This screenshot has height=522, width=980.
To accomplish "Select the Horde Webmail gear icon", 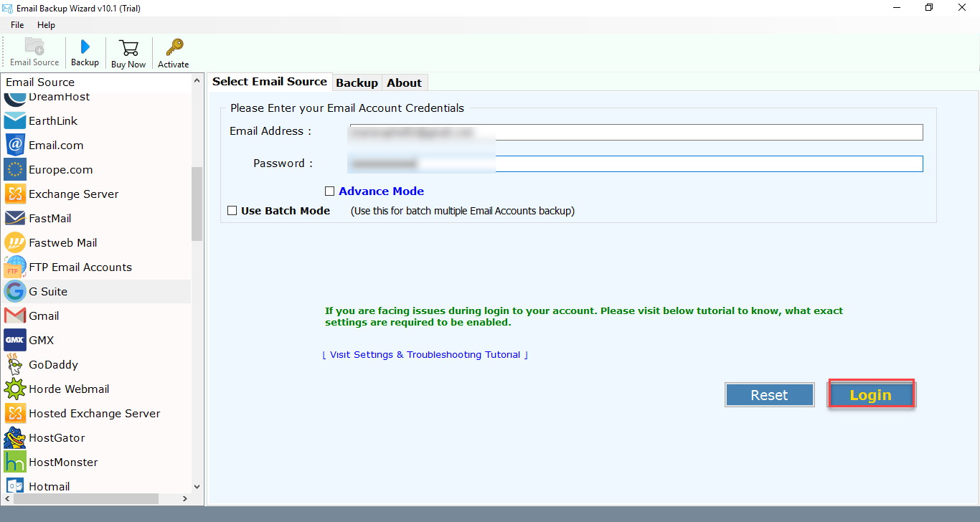I will pyautogui.click(x=15, y=389).
